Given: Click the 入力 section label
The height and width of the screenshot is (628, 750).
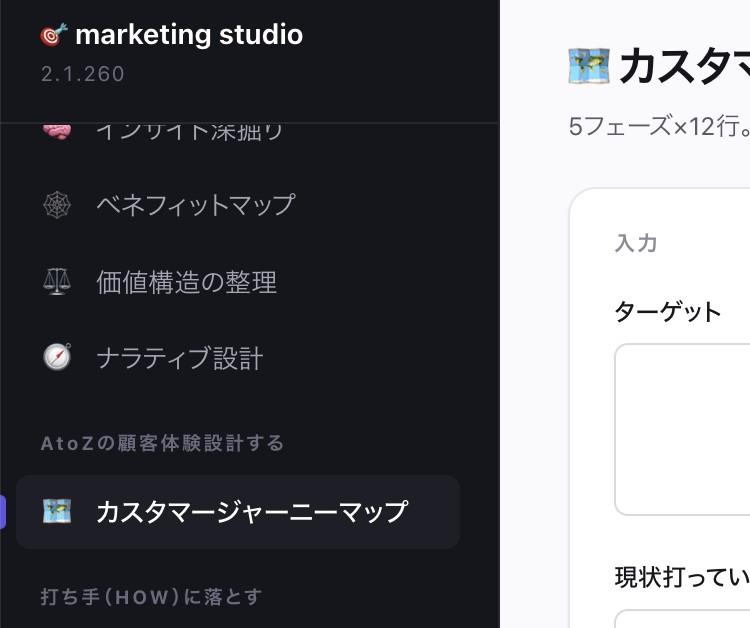Looking at the screenshot, I should pyautogui.click(x=636, y=243).
